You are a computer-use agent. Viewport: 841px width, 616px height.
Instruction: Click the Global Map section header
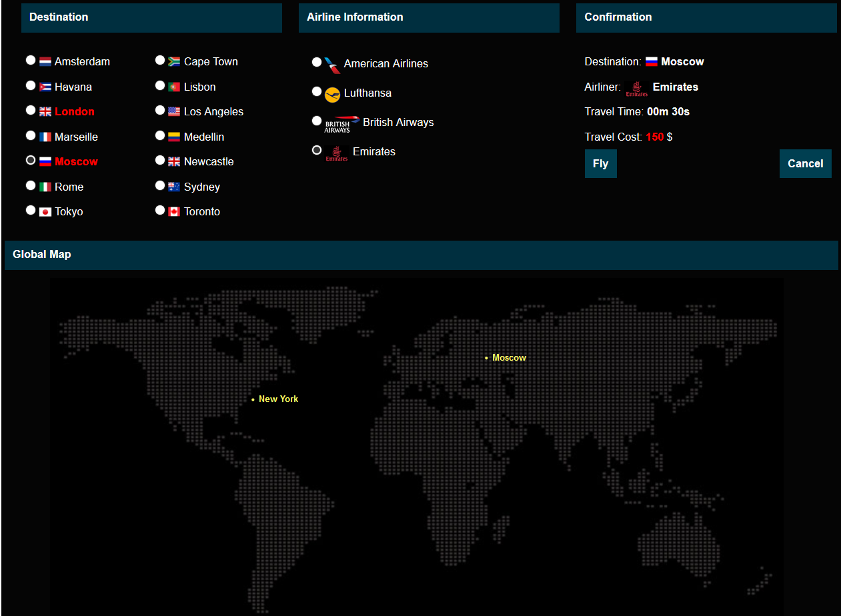click(x=42, y=255)
